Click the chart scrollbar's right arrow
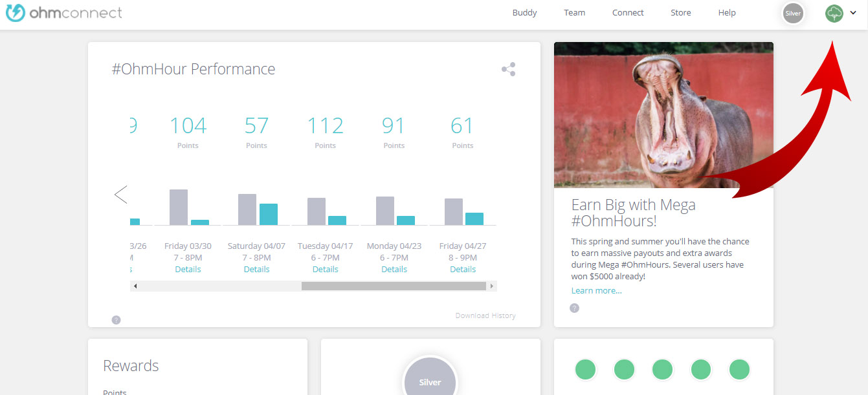The width and height of the screenshot is (868, 395). 492,286
